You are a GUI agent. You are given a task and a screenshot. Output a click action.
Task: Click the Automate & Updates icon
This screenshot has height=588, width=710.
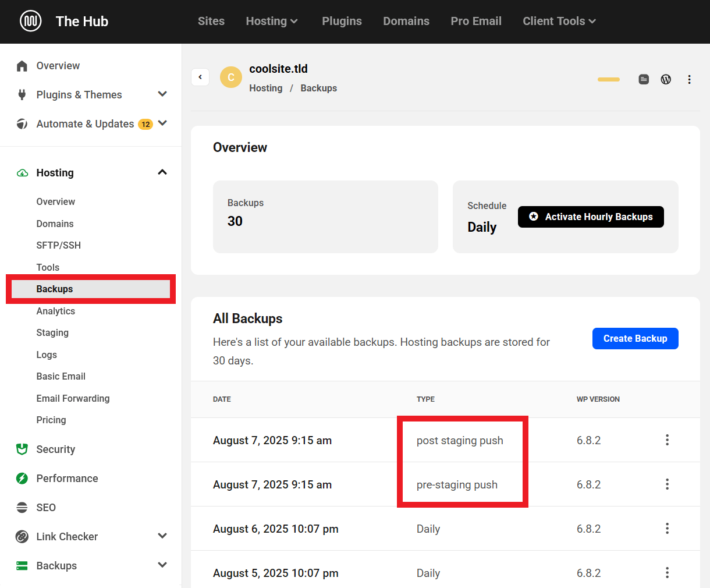22,124
